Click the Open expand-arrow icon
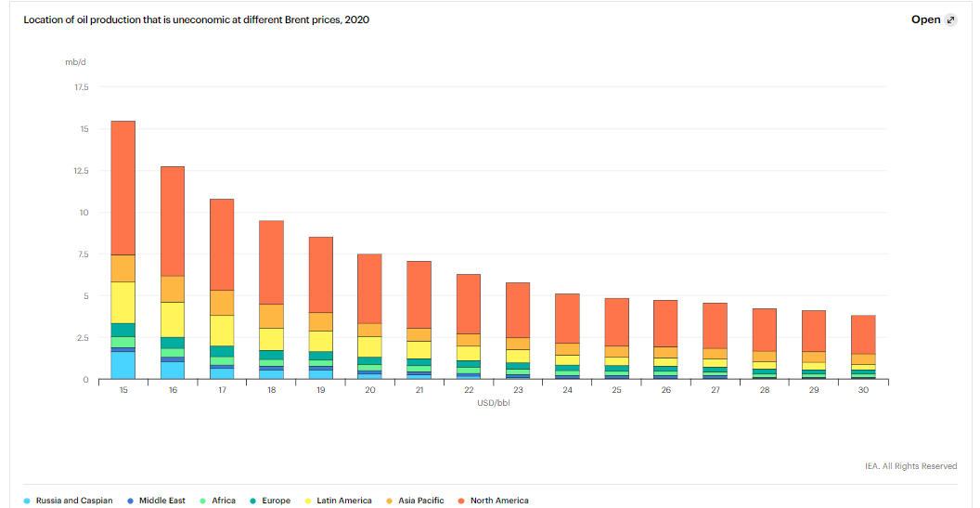 tap(950, 20)
